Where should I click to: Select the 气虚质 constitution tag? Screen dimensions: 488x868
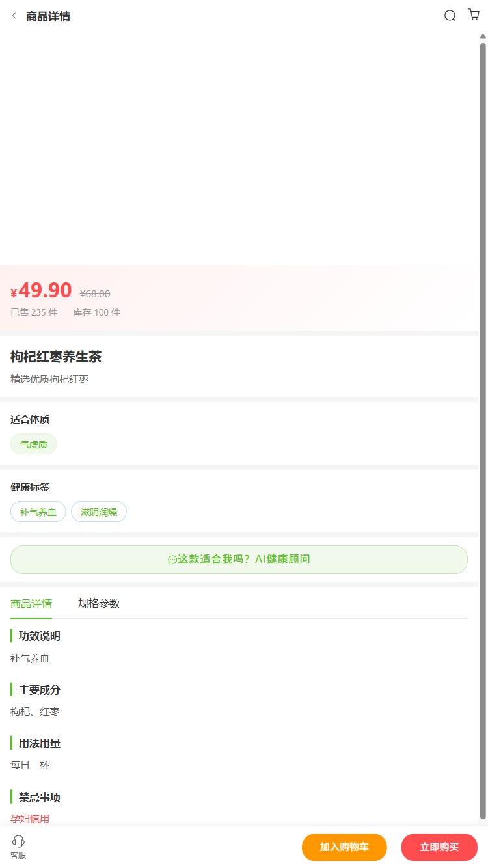pyautogui.click(x=34, y=444)
